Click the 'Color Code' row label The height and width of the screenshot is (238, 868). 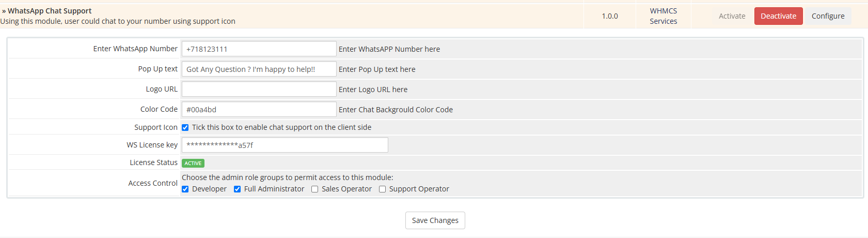tap(159, 109)
